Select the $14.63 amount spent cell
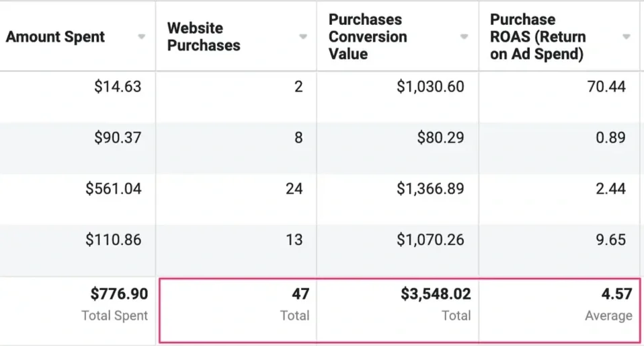 [118, 86]
